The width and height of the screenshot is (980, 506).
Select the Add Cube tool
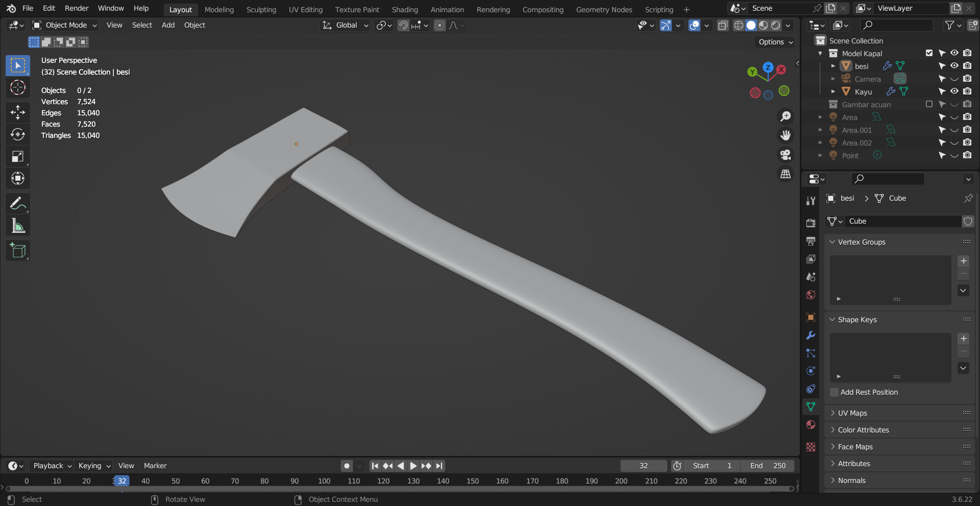[18, 251]
